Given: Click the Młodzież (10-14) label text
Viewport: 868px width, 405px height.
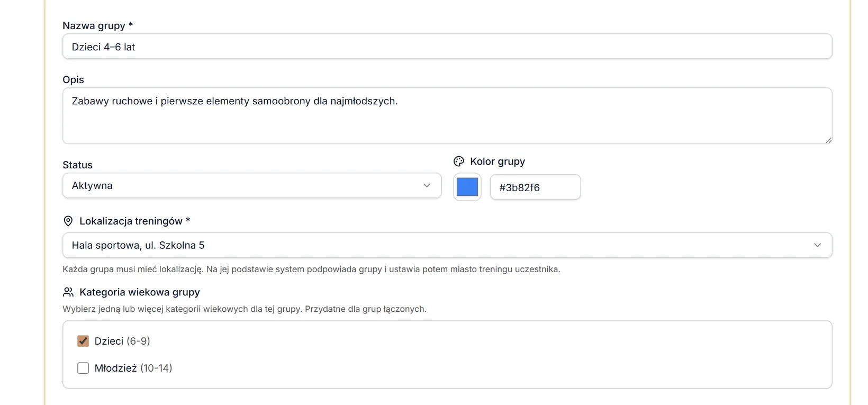Looking at the screenshot, I should pyautogui.click(x=133, y=368).
